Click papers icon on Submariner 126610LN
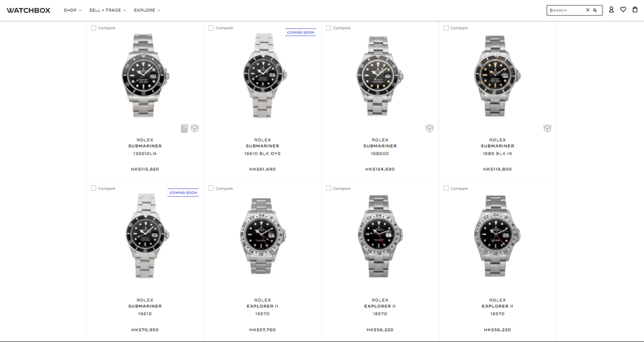 [184, 128]
